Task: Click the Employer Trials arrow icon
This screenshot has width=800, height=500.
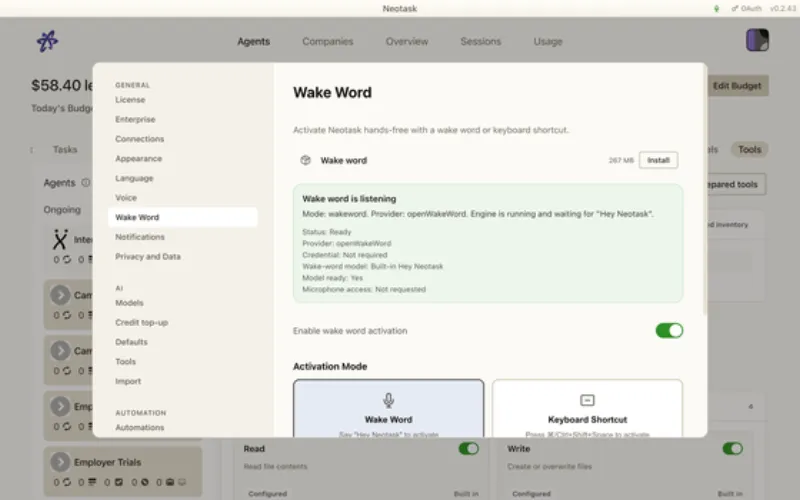Action: coord(60,462)
